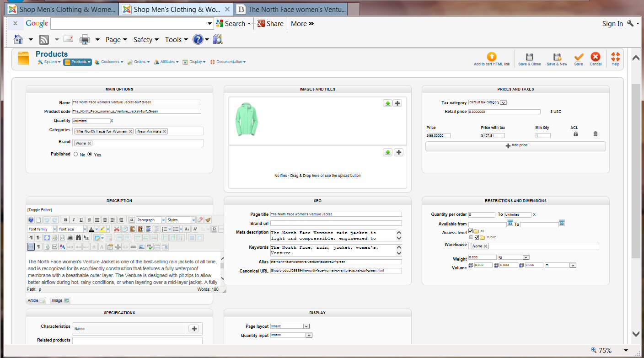This screenshot has height=358, width=644.
Task: Open the Page layout dropdown
Action: [x=290, y=326]
